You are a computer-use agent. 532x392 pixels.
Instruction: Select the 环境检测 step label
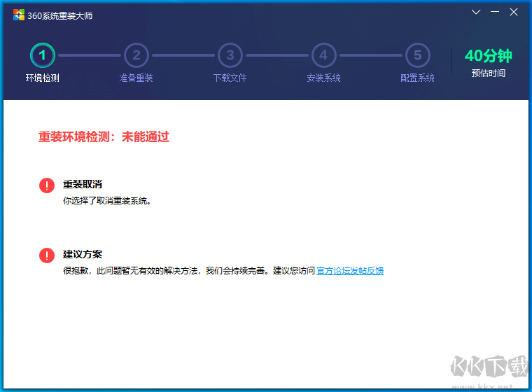tap(43, 78)
